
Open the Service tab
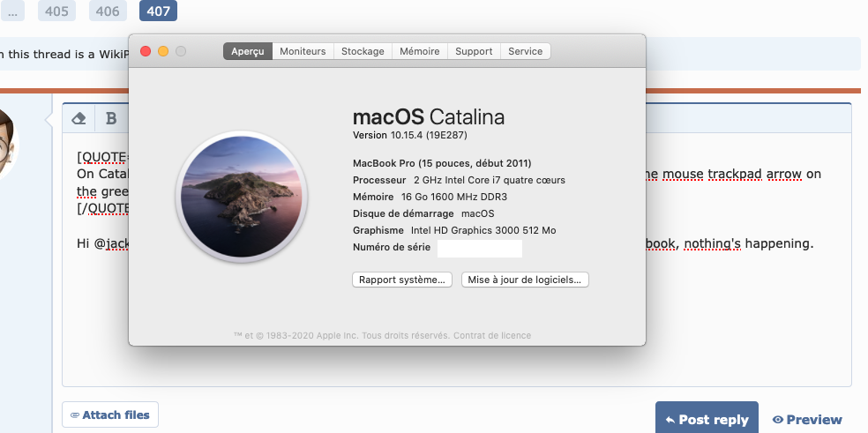(x=526, y=51)
